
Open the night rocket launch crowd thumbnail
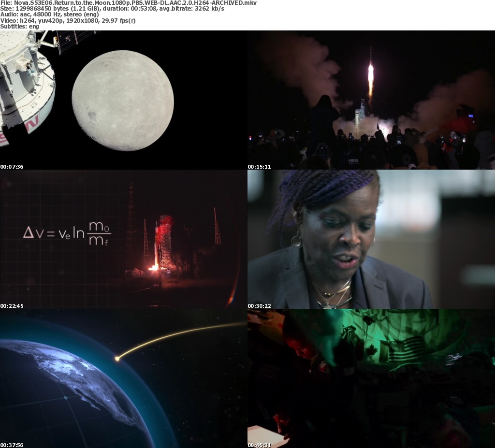(371, 100)
